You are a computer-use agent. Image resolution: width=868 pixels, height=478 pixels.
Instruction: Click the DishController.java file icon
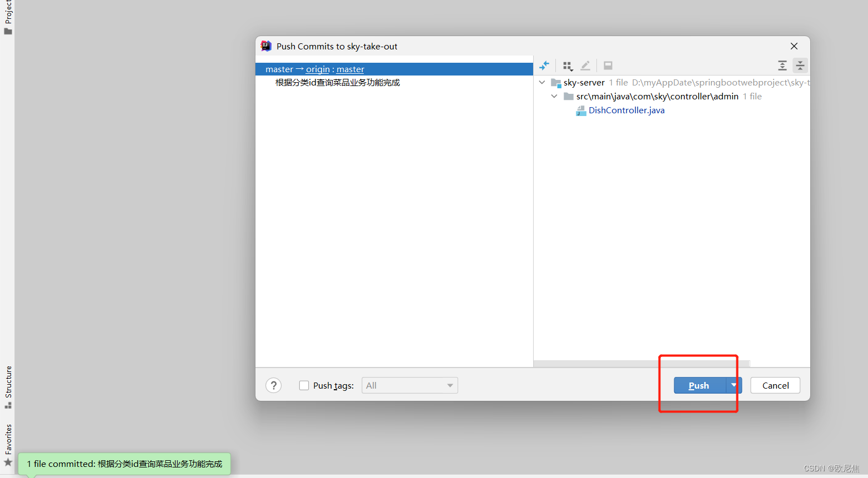tap(581, 110)
